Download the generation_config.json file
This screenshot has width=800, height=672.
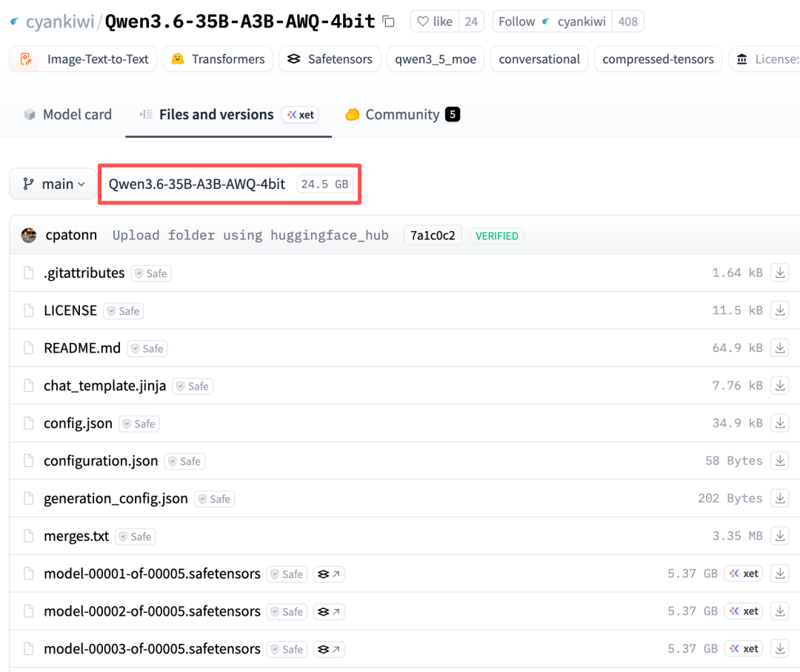coord(780,498)
